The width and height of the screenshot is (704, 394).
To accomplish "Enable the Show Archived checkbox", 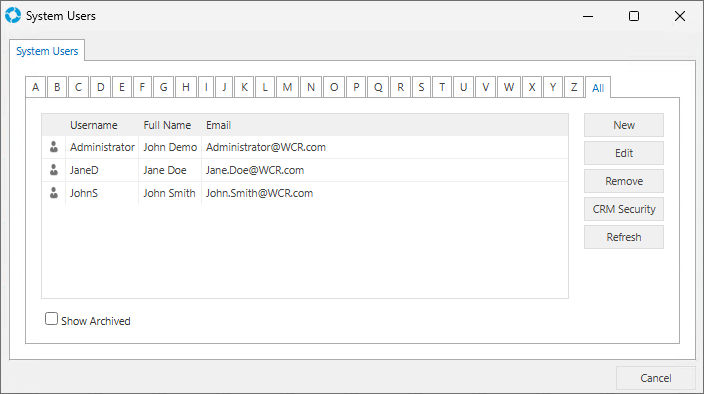I will 51,319.
